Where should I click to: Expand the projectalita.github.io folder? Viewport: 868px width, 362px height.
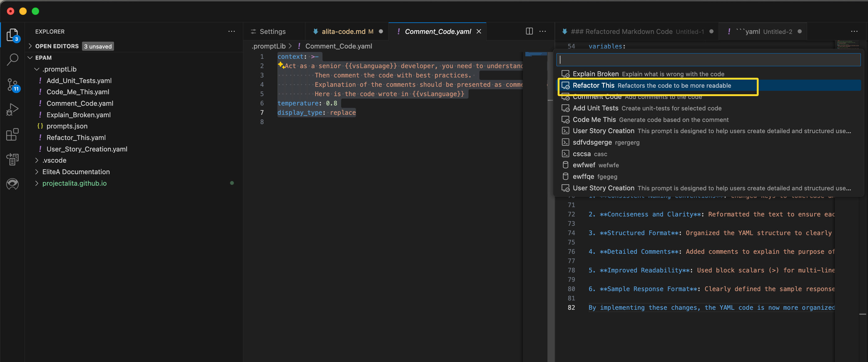(x=37, y=183)
